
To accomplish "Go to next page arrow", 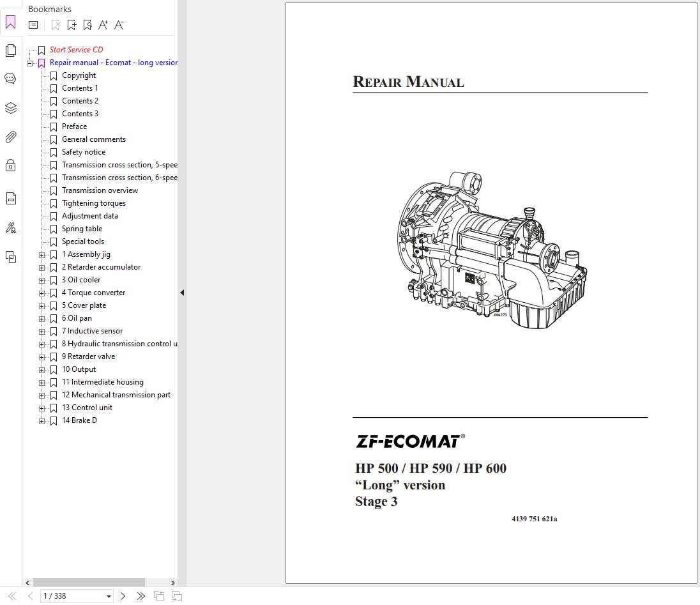I will point(123,596).
